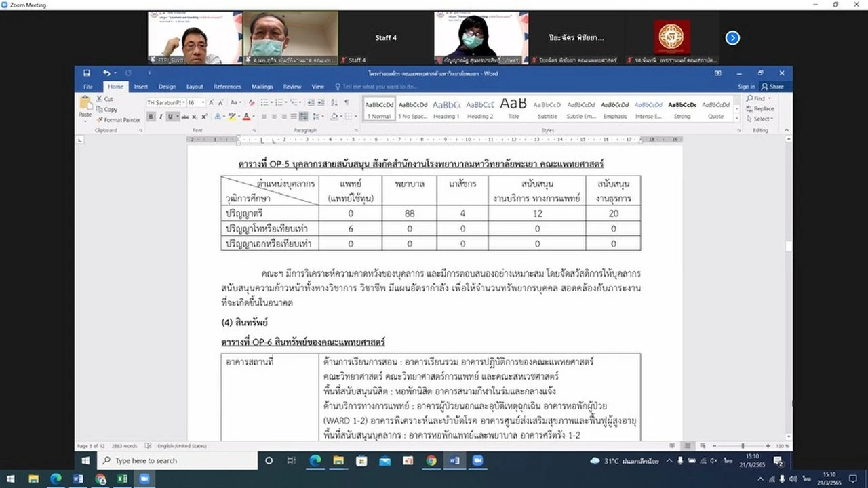Open Chrome in the inner taskbar
This screenshot has width=868, height=488.
[431, 460]
